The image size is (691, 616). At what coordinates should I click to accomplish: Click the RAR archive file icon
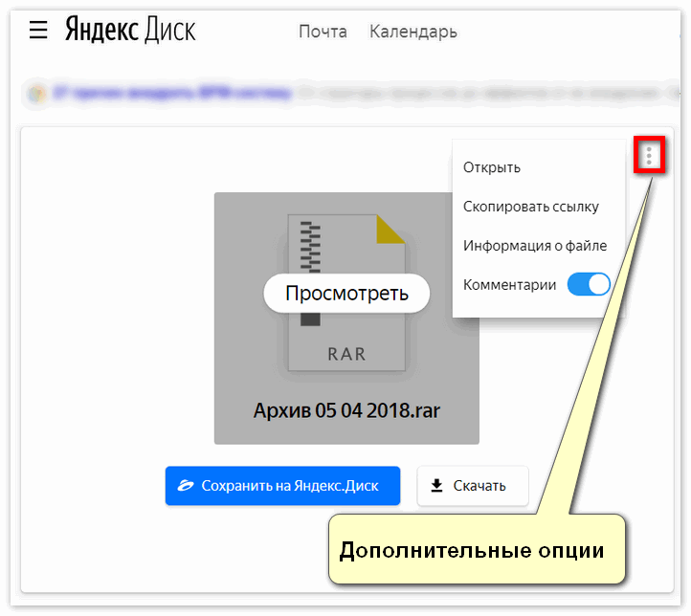tap(346, 293)
